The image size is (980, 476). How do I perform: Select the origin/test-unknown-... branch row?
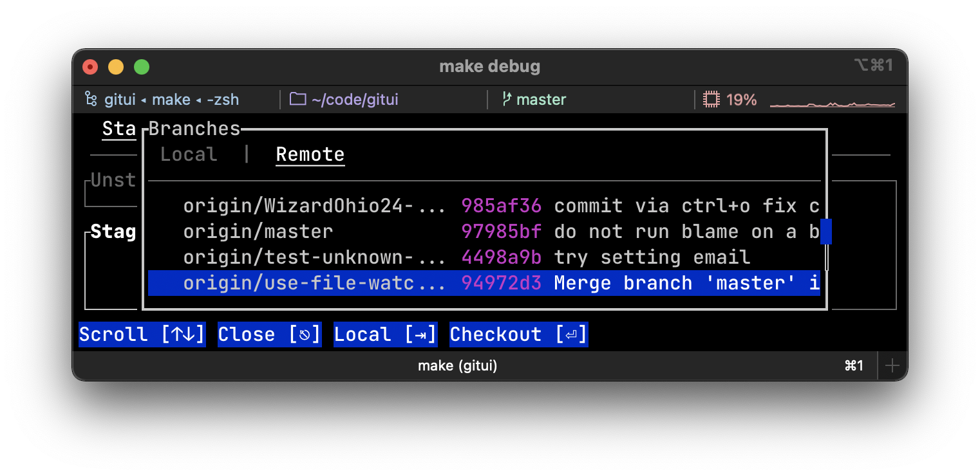point(484,257)
